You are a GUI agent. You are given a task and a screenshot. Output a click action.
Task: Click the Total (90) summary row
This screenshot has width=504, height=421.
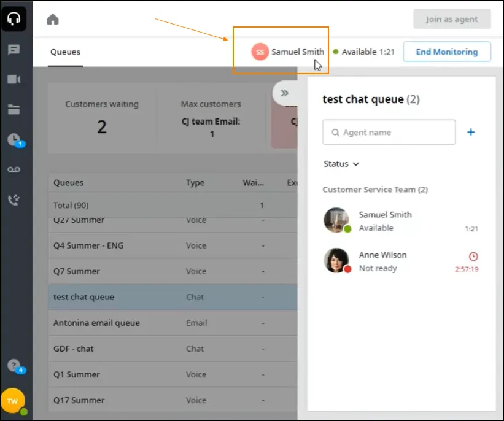(173, 205)
